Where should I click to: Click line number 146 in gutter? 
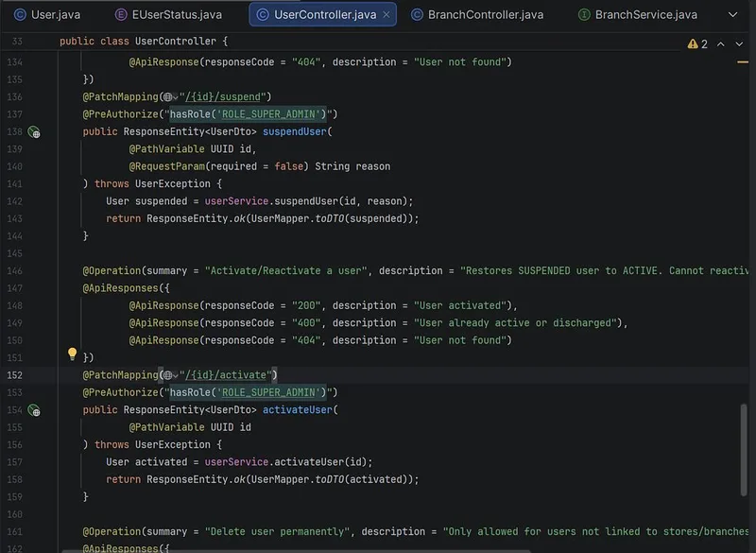point(14,271)
